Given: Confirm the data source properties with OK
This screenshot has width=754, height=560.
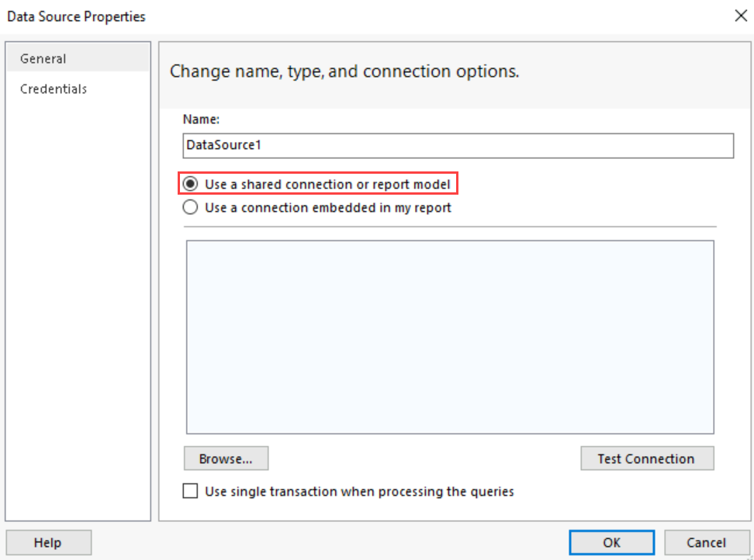Looking at the screenshot, I should 611,542.
